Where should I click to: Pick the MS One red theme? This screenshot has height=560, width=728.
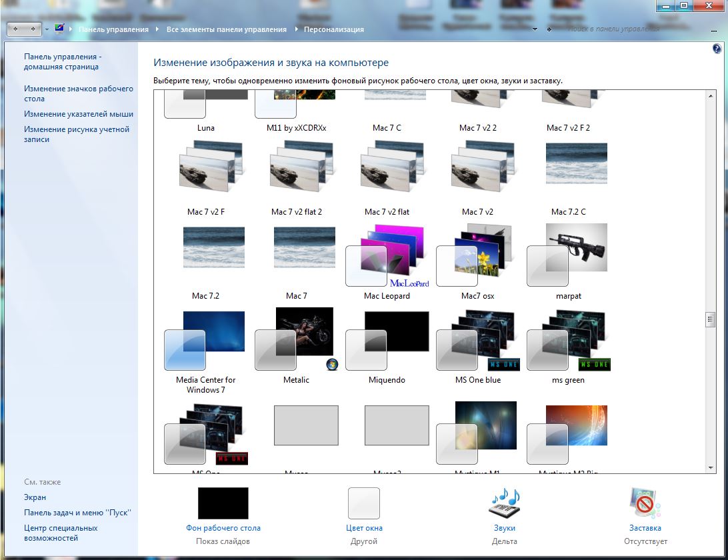pos(206,434)
